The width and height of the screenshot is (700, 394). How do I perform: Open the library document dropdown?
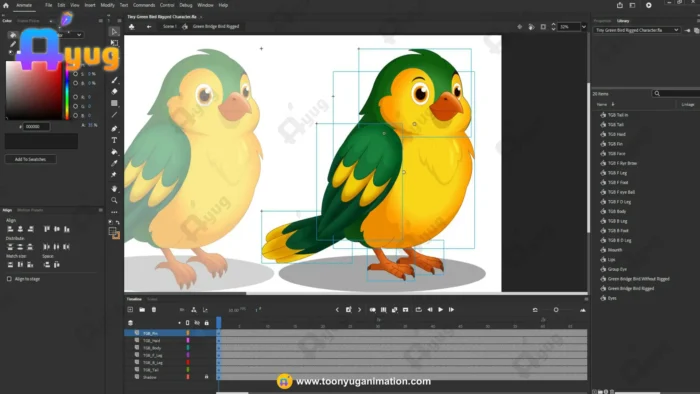coord(637,30)
